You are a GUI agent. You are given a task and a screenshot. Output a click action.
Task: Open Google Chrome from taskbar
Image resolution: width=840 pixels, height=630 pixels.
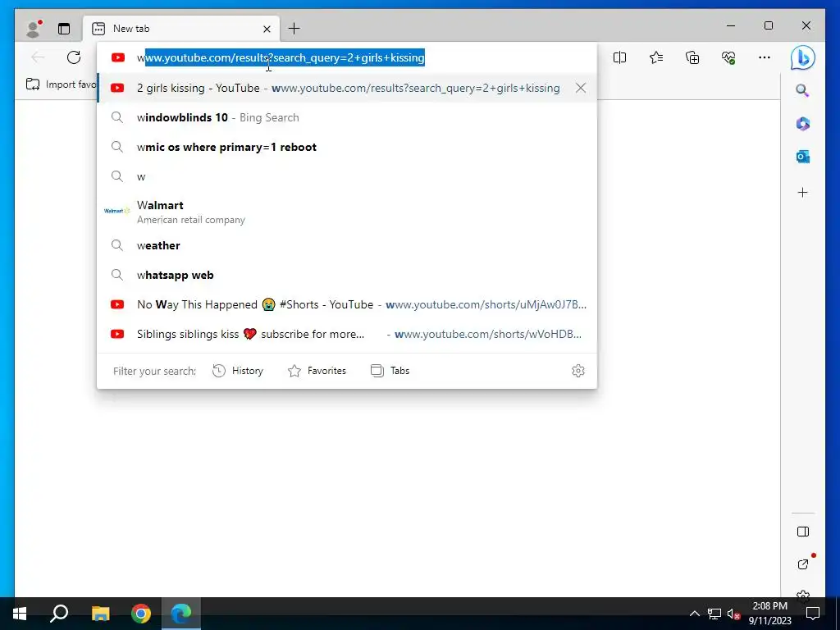[x=141, y=614]
